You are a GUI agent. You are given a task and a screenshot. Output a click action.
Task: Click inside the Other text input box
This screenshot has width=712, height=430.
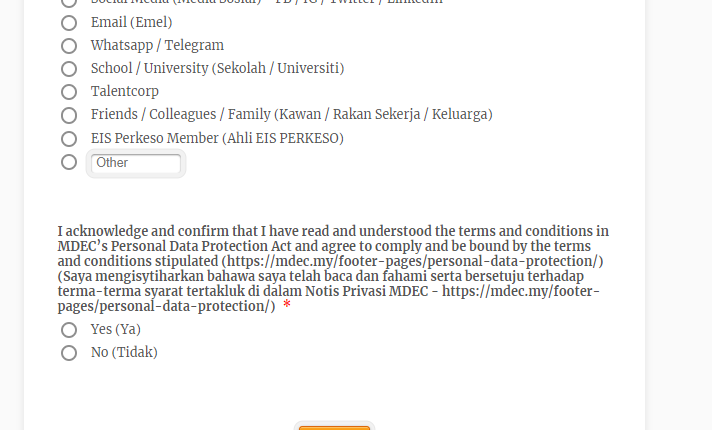click(136, 163)
